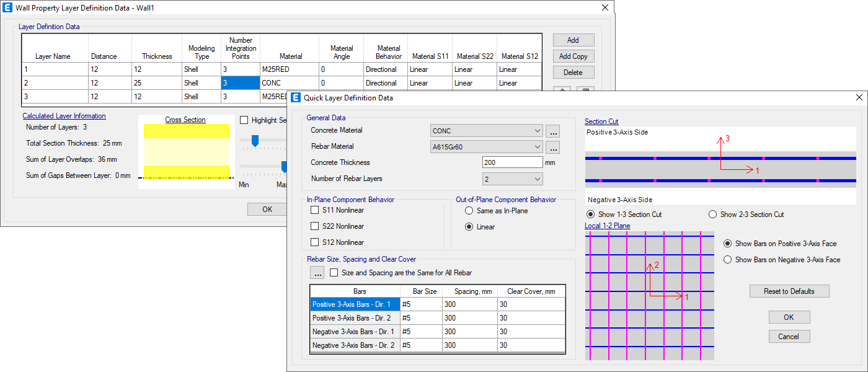This screenshot has width=868, height=372.
Task: Click the Cross Section label link
Action: click(x=185, y=120)
